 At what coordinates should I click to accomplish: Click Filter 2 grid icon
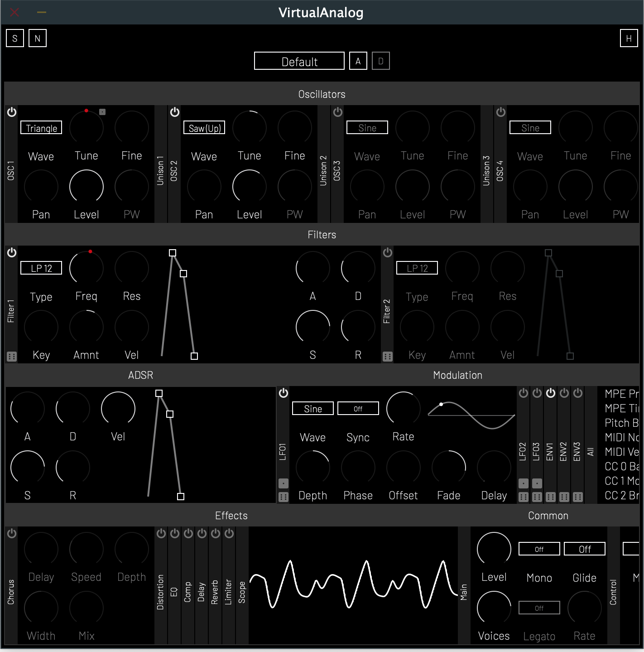388,357
